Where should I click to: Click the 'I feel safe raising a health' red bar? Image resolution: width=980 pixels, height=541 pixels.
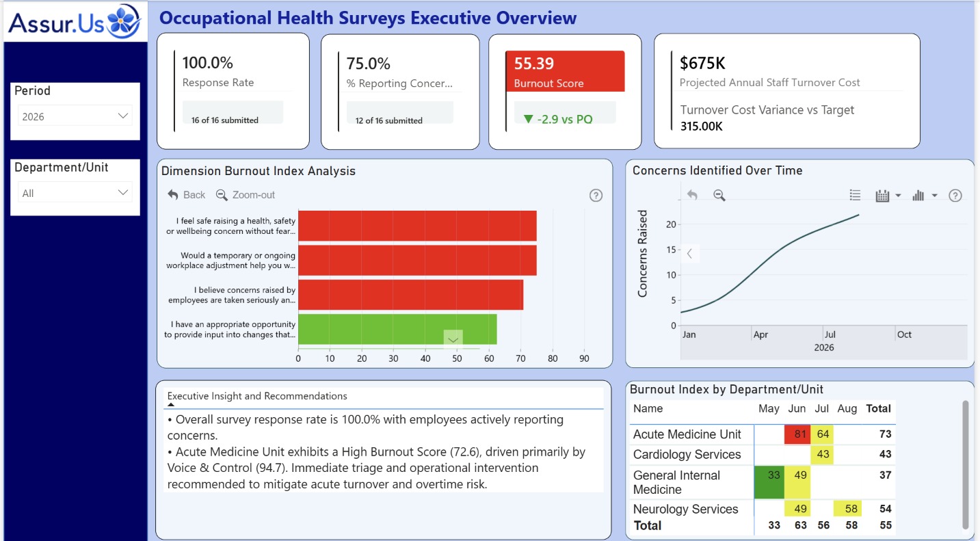pos(417,226)
